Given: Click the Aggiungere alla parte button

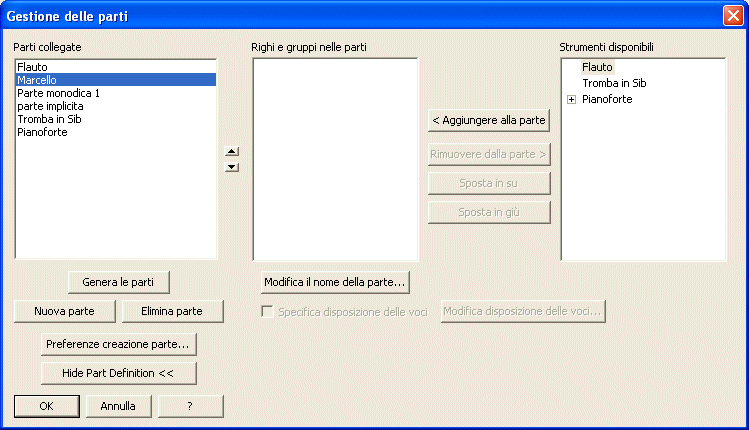Looking at the screenshot, I should [x=489, y=120].
